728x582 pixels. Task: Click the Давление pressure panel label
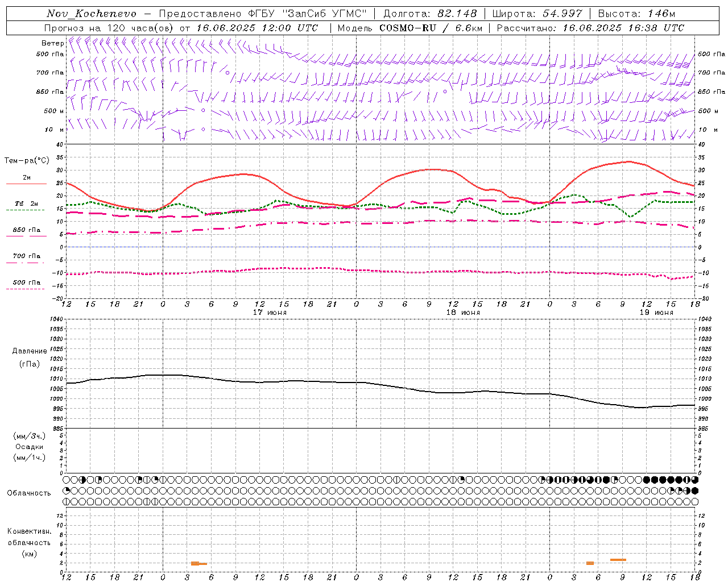click(30, 351)
